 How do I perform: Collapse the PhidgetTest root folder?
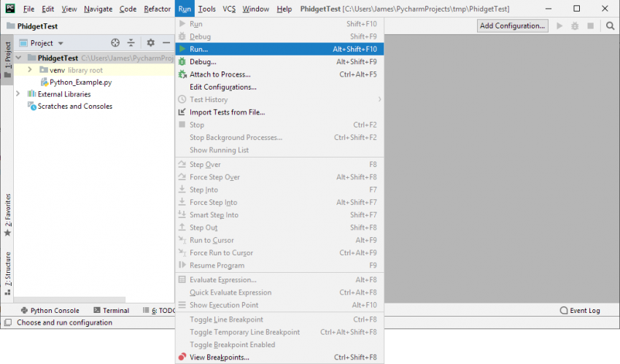point(18,58)
